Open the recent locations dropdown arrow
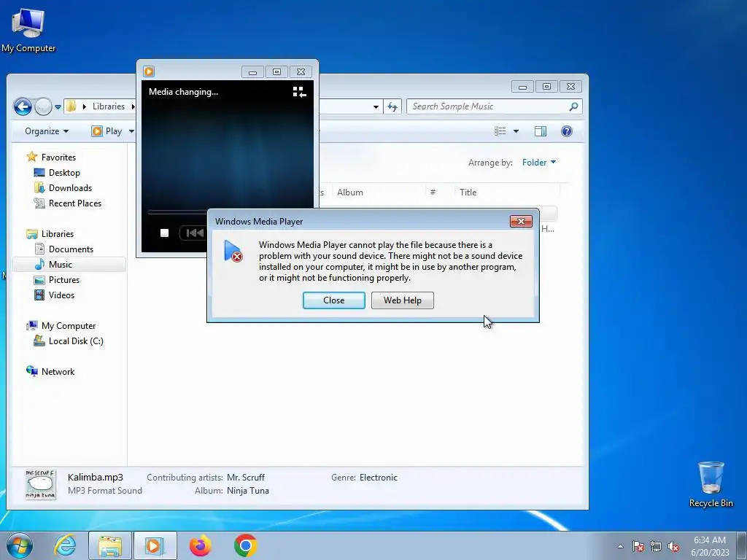Image resolution: width=747 pixels, height=560 pixels. click(58, 107)
